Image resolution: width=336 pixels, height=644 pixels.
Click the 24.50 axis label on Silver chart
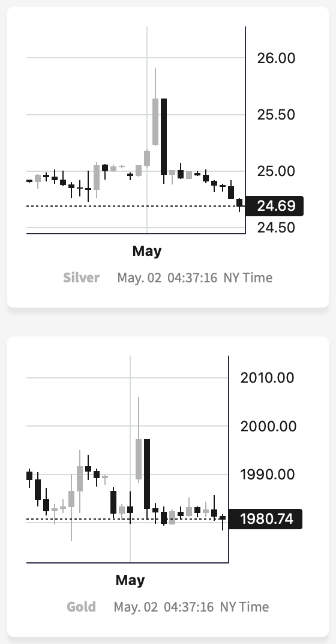tap(276, 227)
